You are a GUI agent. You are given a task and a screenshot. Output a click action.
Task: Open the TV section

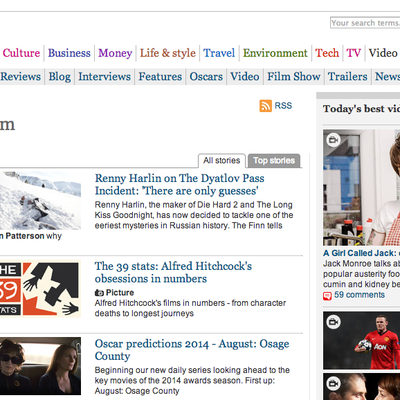(354, 53)
